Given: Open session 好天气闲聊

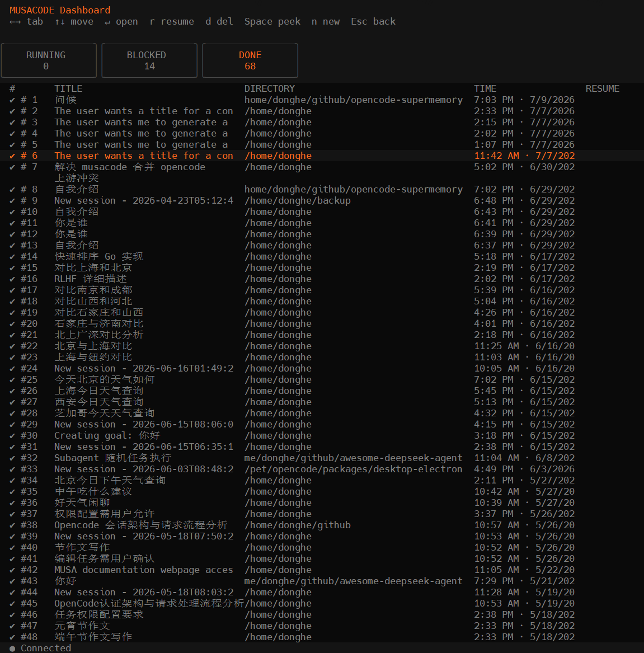Looking at the screenshot, I should point(322,503).
